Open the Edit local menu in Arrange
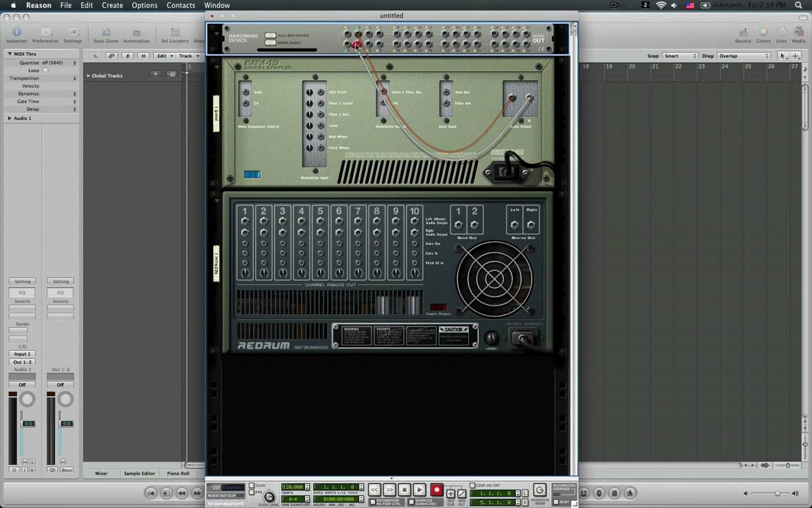 165,56
